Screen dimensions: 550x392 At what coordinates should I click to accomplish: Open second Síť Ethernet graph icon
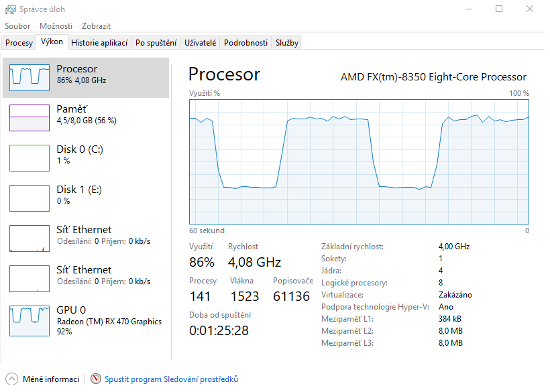coord(30,279)
